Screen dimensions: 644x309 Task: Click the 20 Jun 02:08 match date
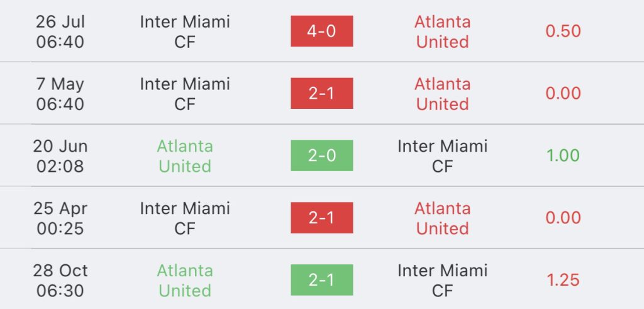pyautogui.click(x=60, y=156)
